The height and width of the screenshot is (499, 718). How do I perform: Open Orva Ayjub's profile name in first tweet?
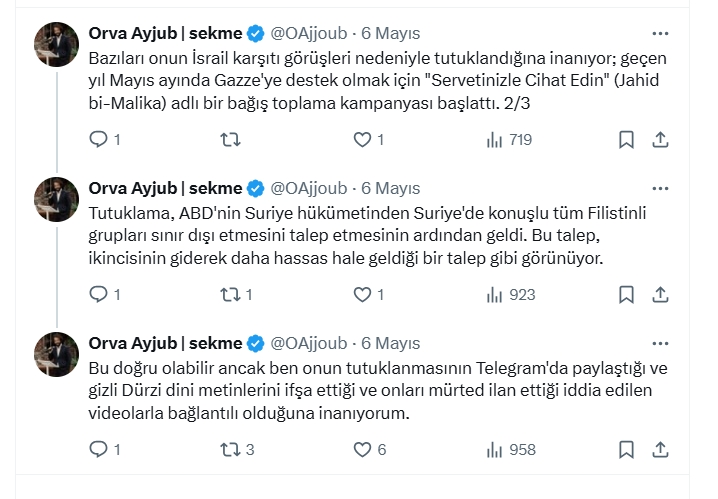[x=165, y=33]
